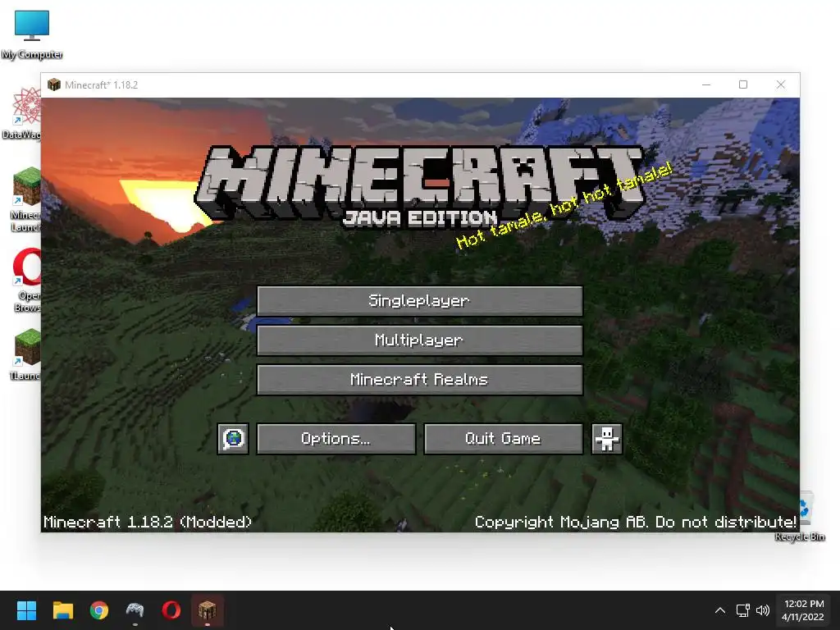This screenshot has height=630, width=840.
Task: Maximize the Minecraft window
Action: pyautogui.click(x=743, y=84)
